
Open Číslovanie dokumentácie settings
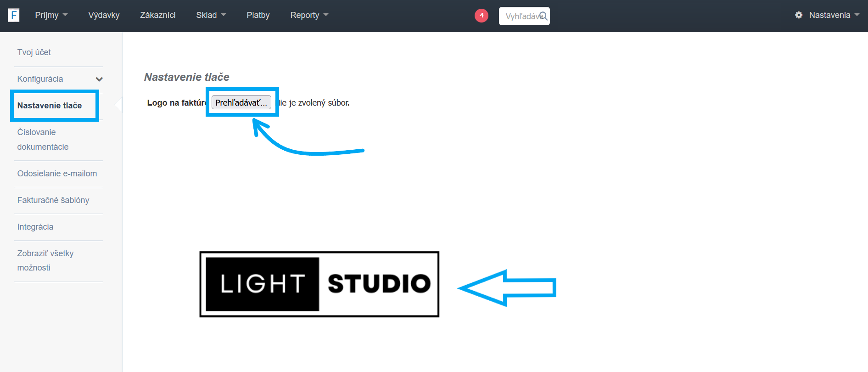point(43,140)
